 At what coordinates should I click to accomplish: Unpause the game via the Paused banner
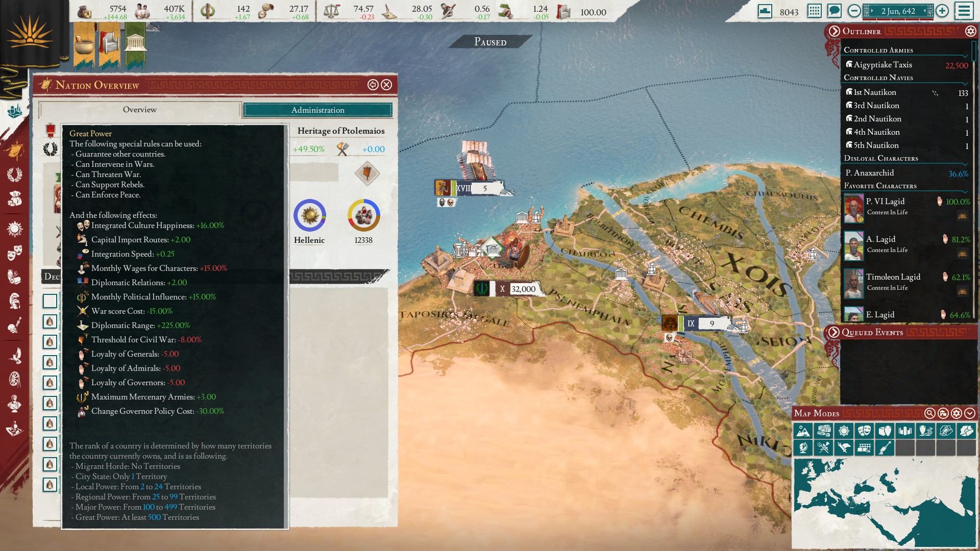pyautogui.click(x=490, y=42)
